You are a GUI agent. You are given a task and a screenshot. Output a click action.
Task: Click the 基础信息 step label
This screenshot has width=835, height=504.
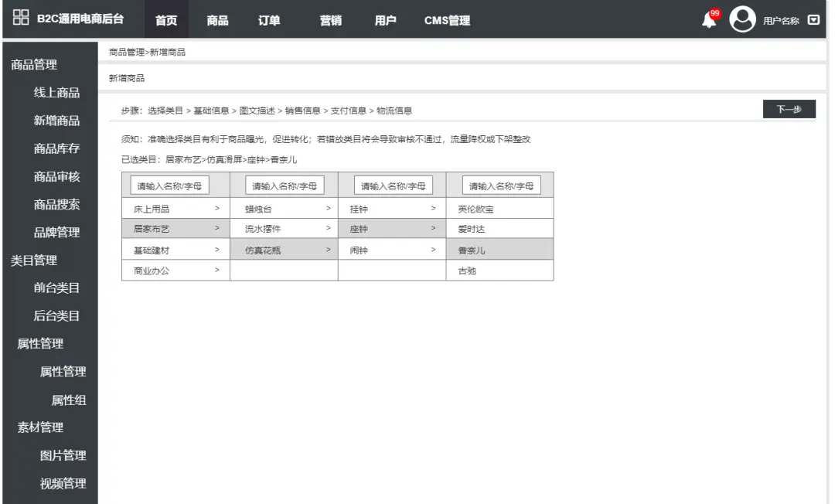pyautogui.click(x=211, y=111)
